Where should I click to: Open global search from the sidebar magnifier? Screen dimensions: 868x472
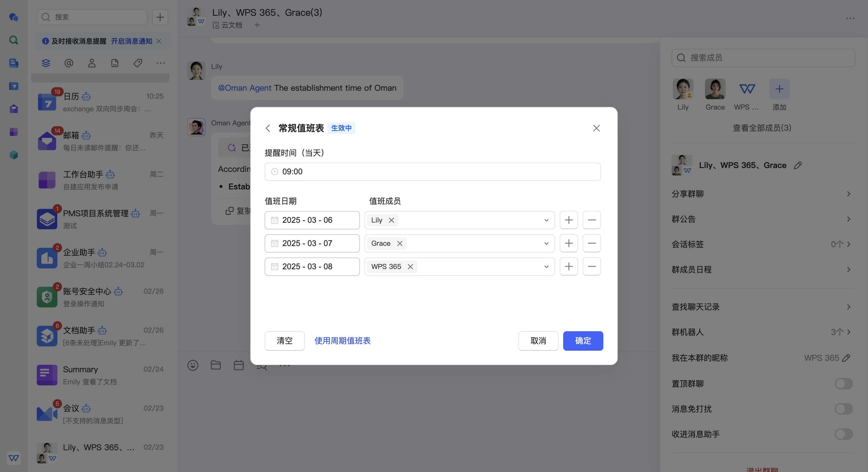tap(13, 40)
